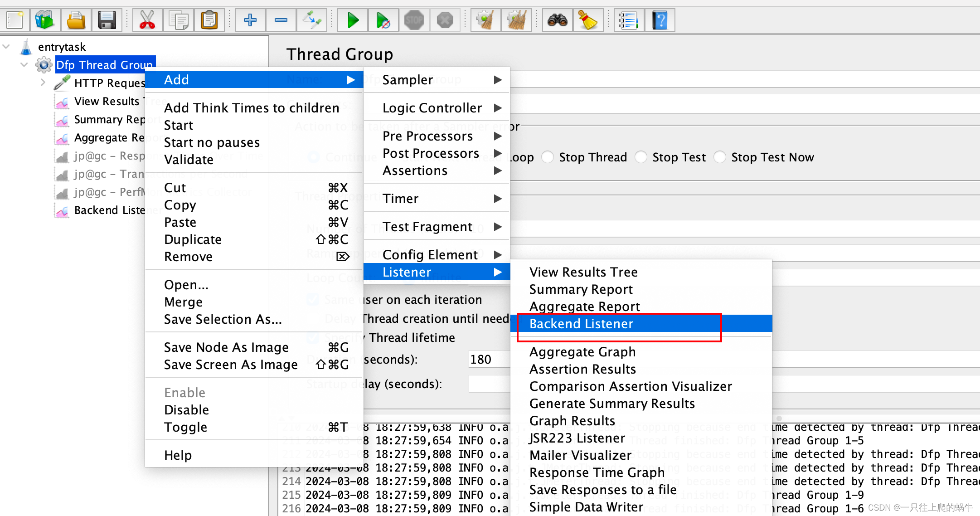Viewport: 980px width, 516px height.
Task: Choose Add Think Times to children
Action: coord(254,108)
